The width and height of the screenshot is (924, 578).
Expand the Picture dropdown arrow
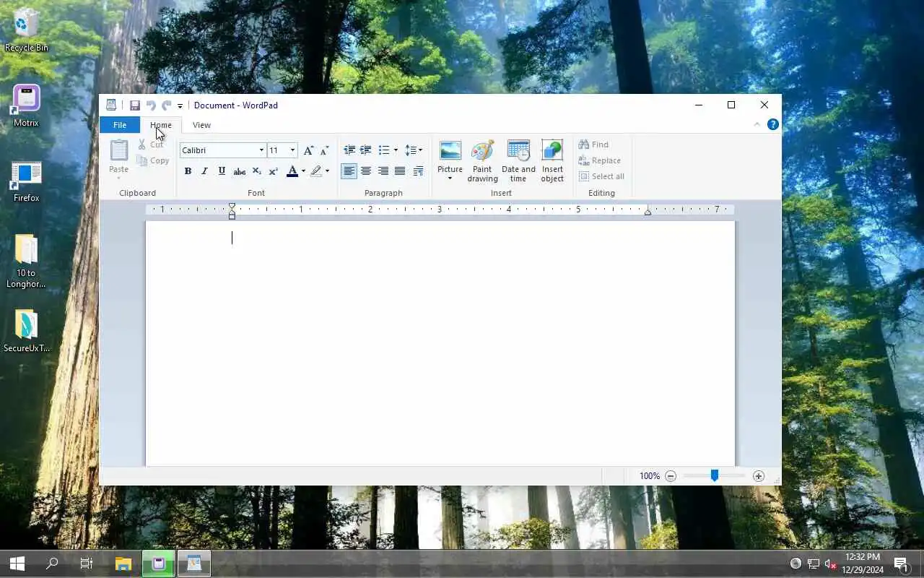450,178
